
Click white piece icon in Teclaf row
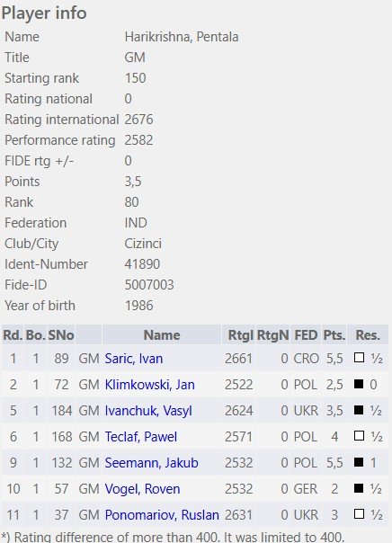pyautogui.click(x=359, y=436)
